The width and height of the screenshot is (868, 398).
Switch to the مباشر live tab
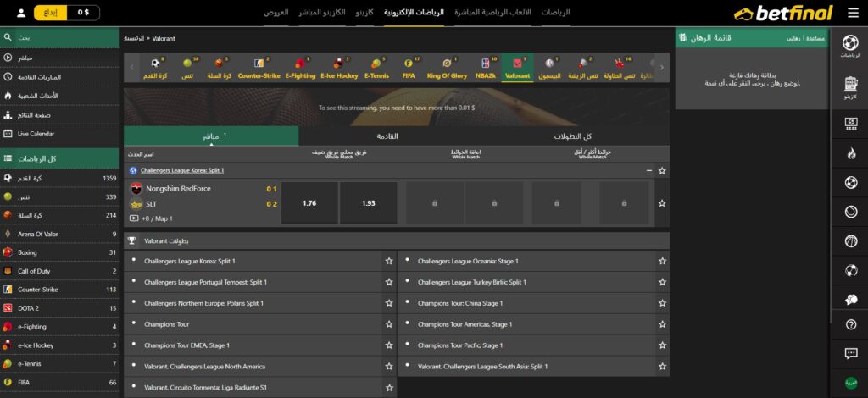tap(211, 136)
